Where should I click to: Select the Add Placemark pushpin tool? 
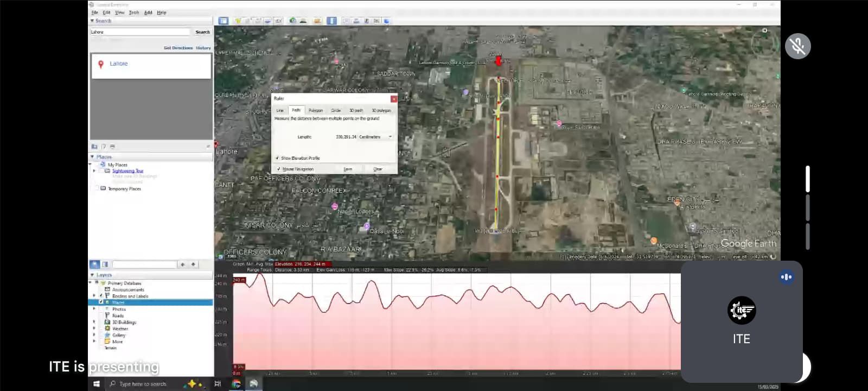238,21
